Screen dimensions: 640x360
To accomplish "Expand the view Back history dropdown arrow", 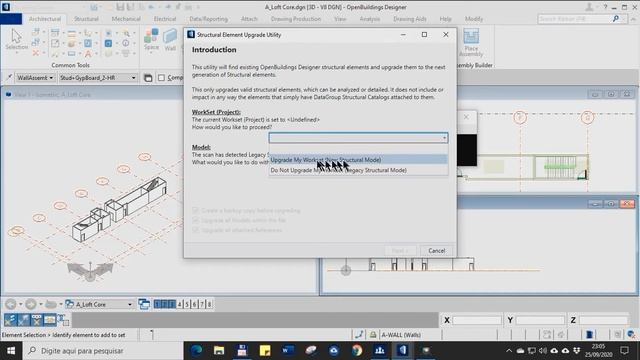I will [20, 304].
